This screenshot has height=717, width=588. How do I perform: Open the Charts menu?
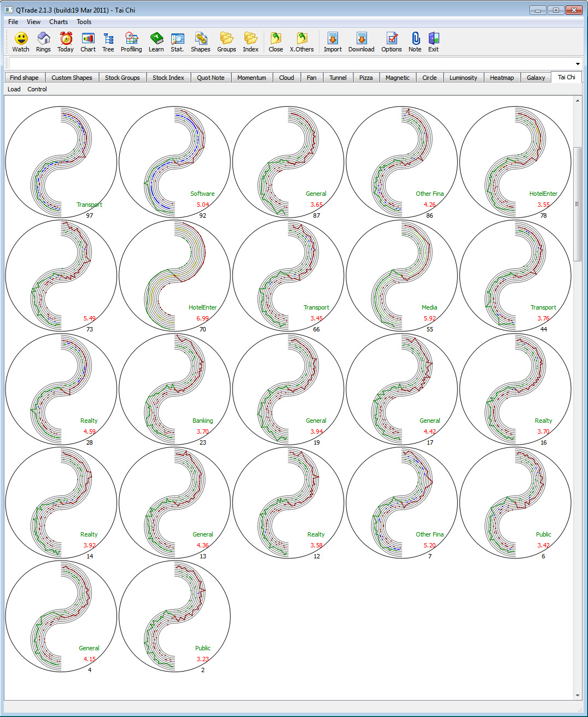[x=59, y=22]
